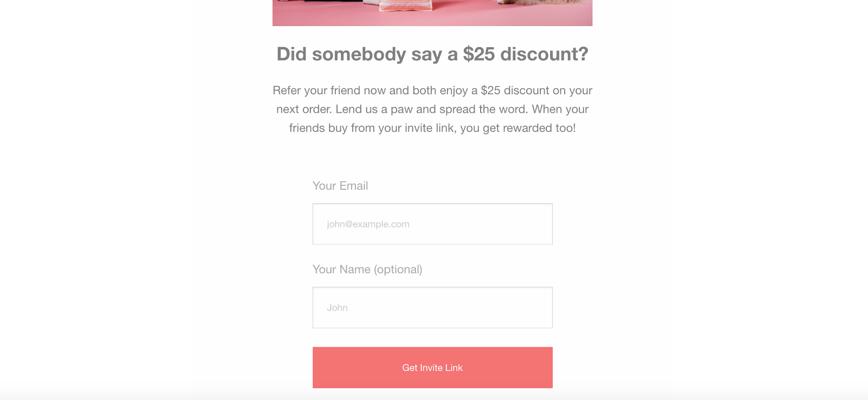868x400 pixels.
Task: Click the name field showing John placeholder
Action: pyautogui.click(x=432, y=307)
